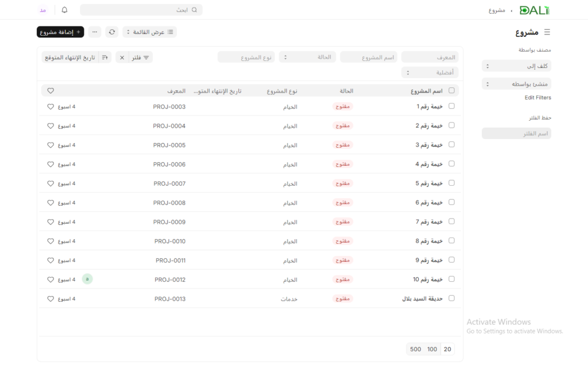
Task: Open the الحالة status filter dropdown
Action: click(x=310, y=57)
